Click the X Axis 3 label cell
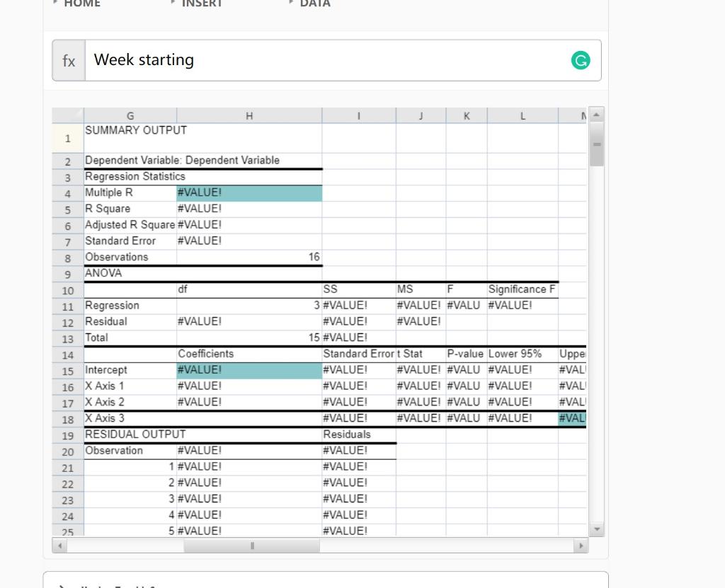 130,419
